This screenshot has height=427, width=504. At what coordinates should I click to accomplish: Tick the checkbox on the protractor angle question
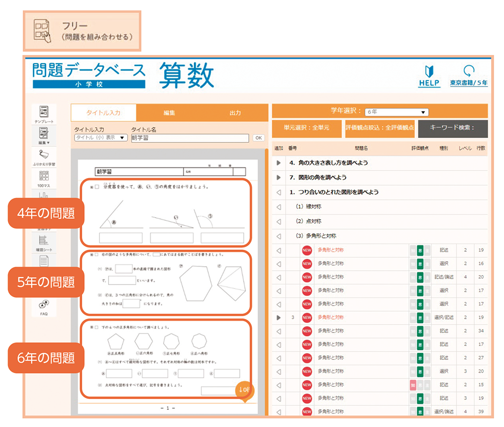pos(97,187)
